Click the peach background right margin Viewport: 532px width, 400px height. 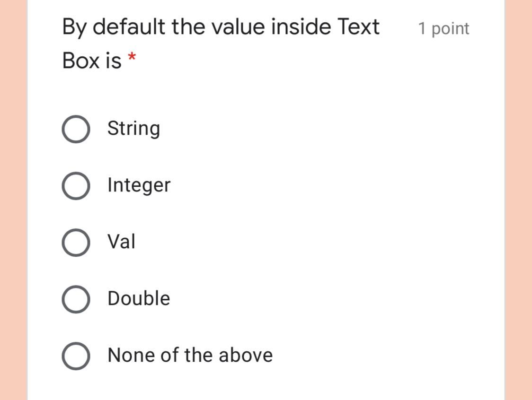(518, 200)
